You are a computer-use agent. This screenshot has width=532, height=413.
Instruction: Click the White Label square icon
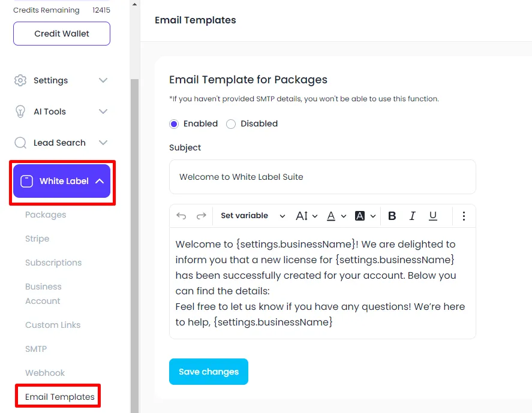click(26, 181)
